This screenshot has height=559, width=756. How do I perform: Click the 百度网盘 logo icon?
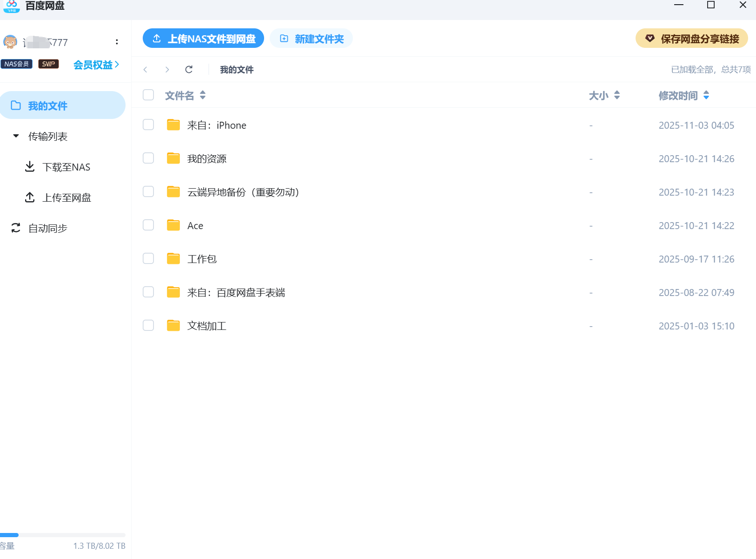click(11, 6)
